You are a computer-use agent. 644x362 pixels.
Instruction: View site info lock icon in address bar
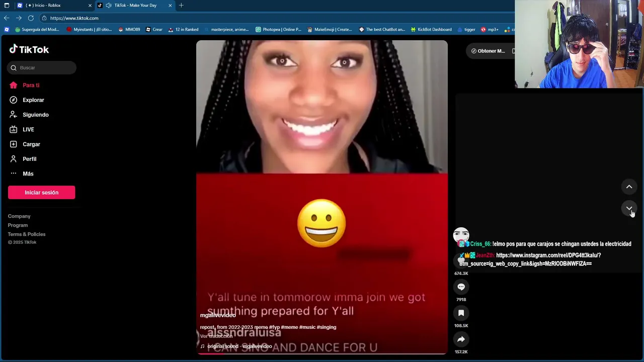[x=44, y=18]
